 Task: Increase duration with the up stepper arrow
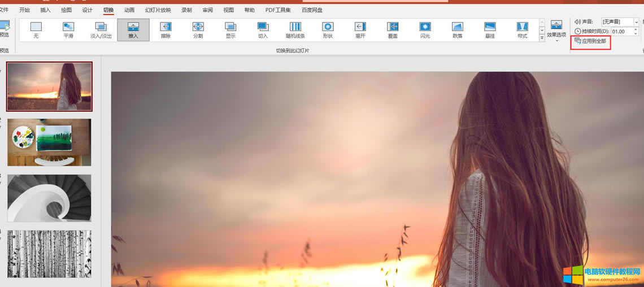[x=636, y=29]
